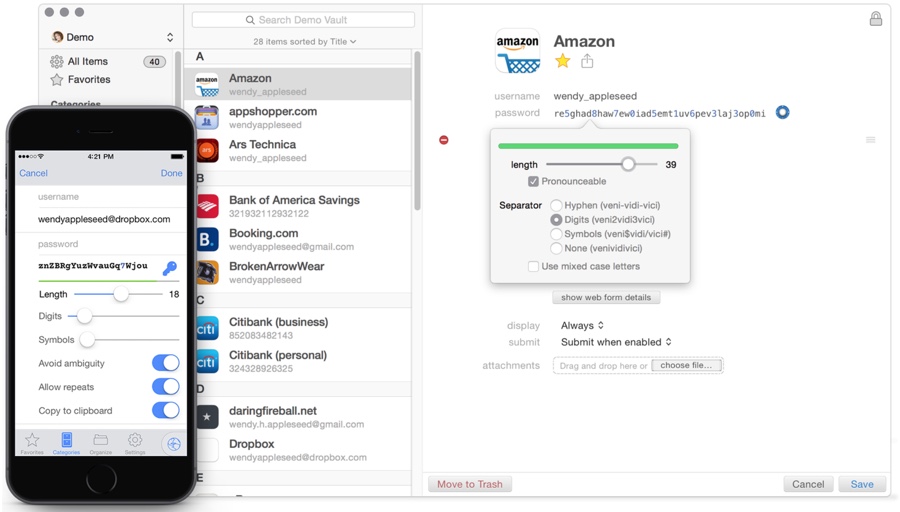Click the iPhone browser globe icon
The width and height of the screenshot is (900, 512).
(x=173, y=443)
